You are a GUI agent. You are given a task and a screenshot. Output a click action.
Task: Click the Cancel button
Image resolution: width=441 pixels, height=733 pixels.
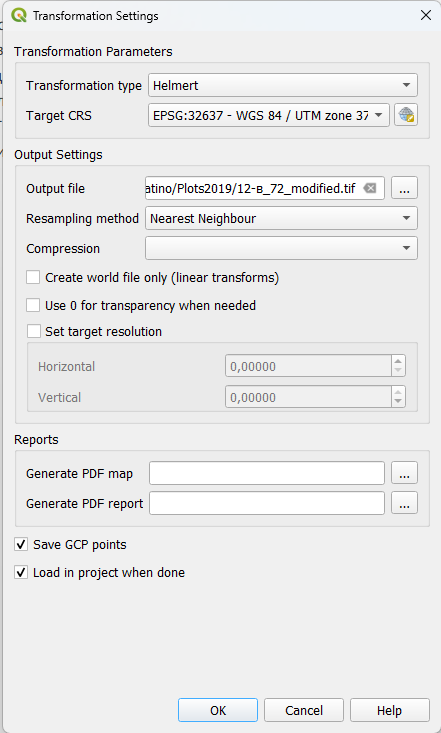click(304, 710)
